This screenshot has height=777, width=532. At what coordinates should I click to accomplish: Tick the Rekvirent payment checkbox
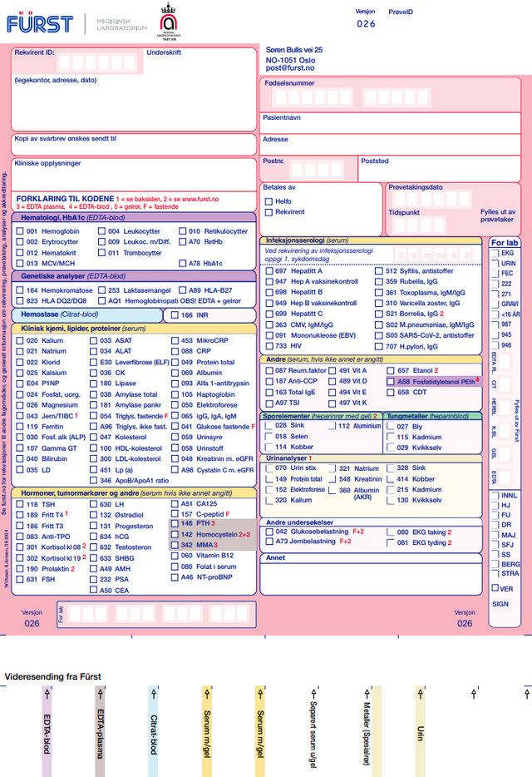point(268,212)
